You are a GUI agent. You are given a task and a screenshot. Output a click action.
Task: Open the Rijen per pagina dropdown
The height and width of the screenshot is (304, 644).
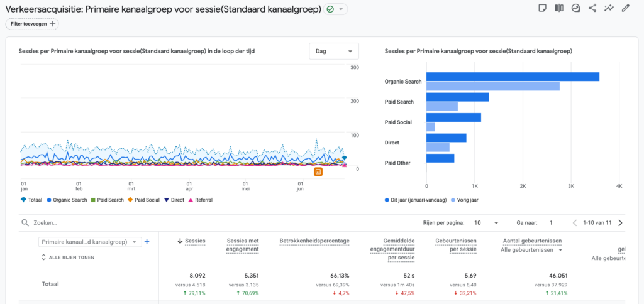point(486,223)
